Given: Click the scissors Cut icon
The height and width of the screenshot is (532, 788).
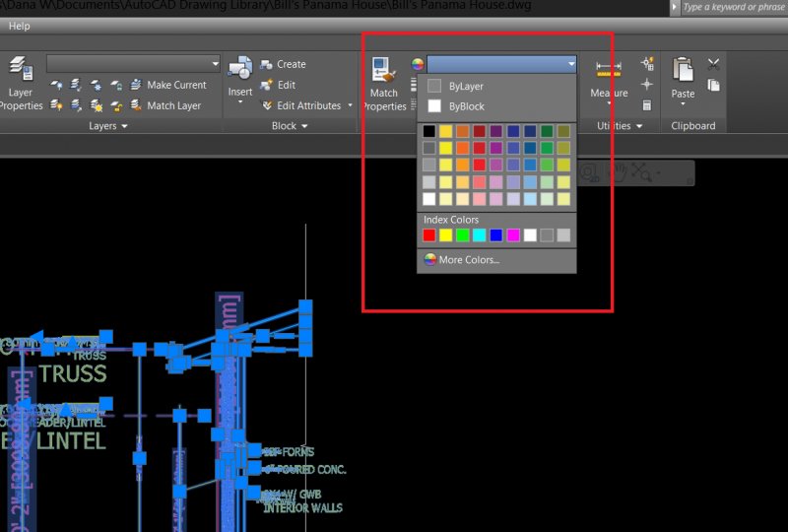Looking at the screenshot, I should tap(714, 65).
